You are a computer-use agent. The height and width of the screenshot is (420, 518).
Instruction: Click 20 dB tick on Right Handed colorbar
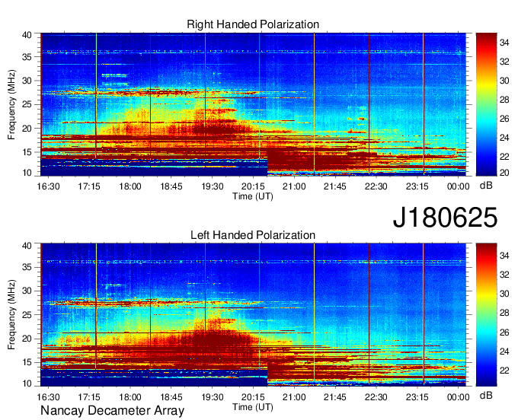click(504, 173)
